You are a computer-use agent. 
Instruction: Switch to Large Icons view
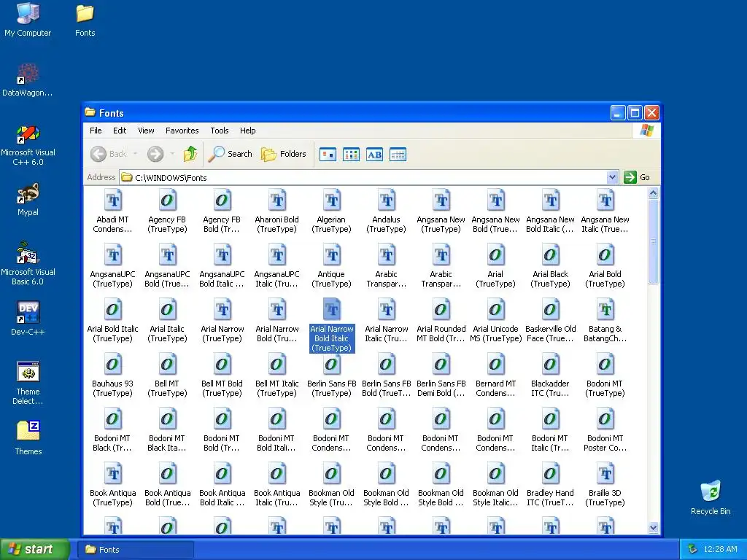point(328,155)
